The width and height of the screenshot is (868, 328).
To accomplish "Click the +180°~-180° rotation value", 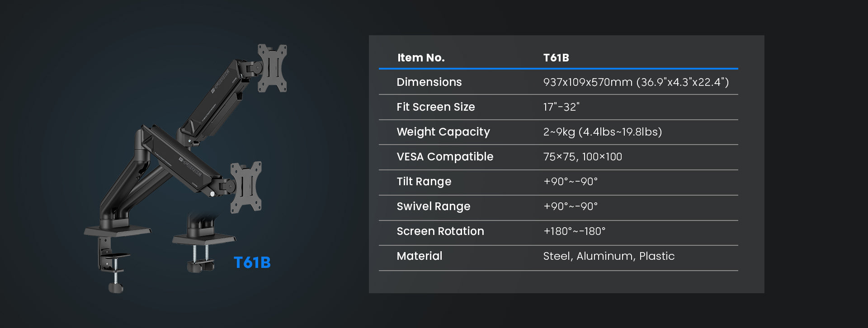I will tap(574, 231).
